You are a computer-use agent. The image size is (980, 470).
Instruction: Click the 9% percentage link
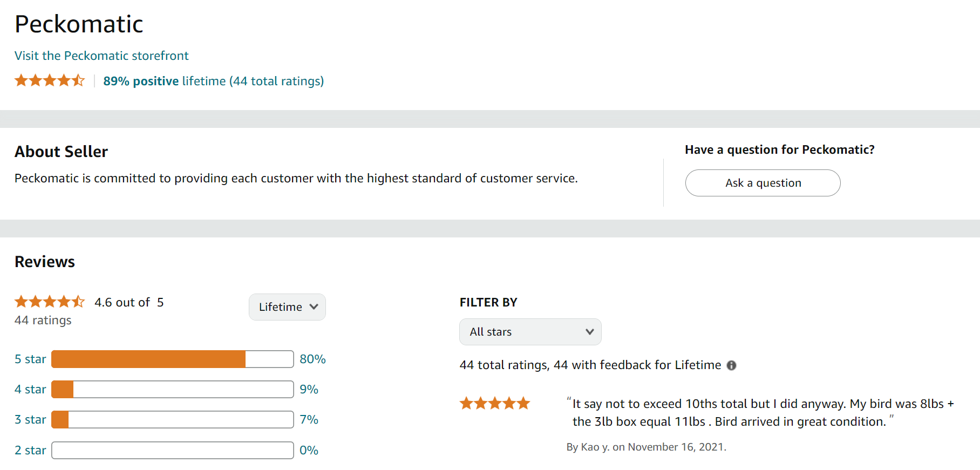[x=309, y=389]
